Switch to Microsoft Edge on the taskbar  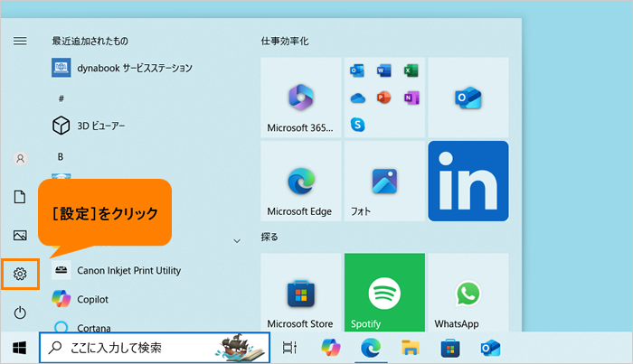click(x=371, y=348)
